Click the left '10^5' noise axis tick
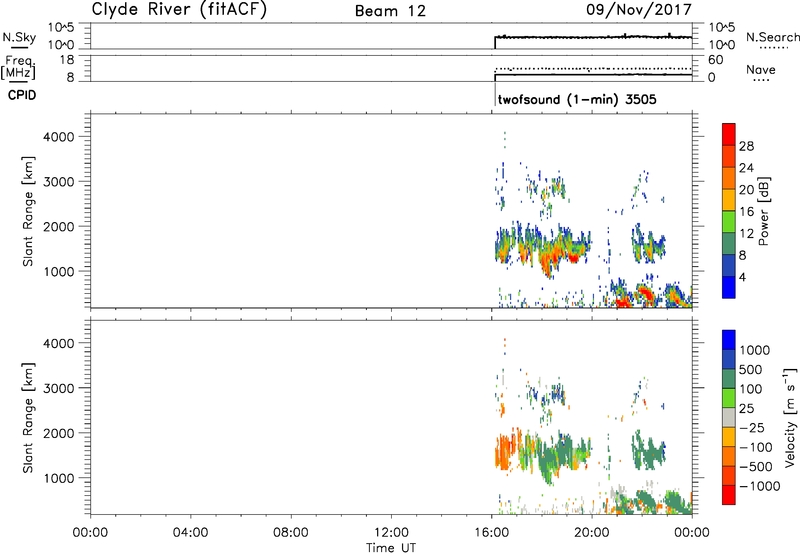Image resolution: width=800 pixels, height=554 pixels. [x=61, y=28]
